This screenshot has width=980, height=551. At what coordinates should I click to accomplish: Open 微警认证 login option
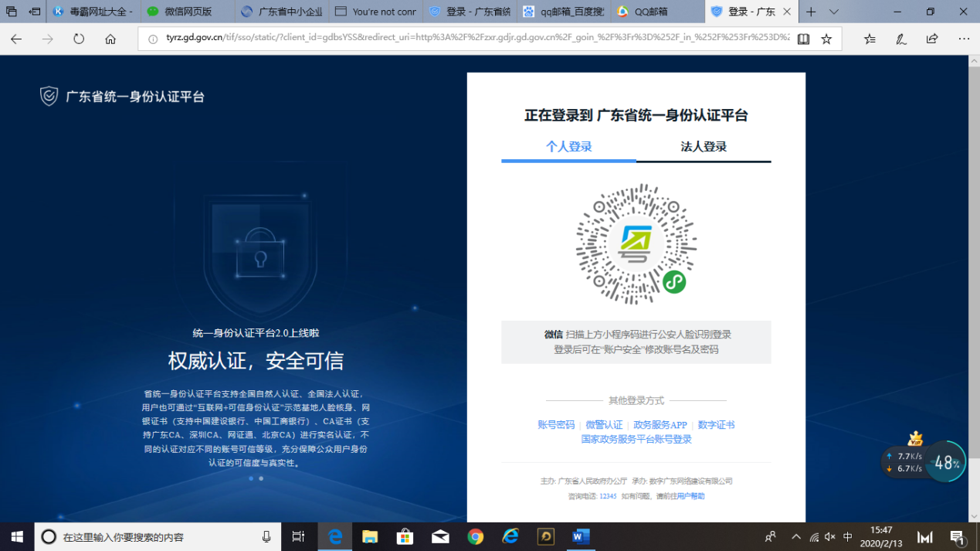click(604, 425)
